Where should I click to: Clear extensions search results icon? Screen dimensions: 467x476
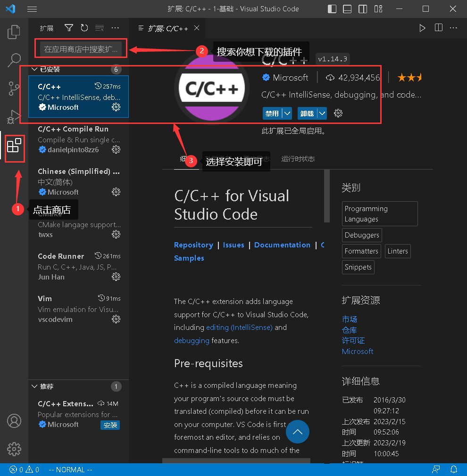100,28
